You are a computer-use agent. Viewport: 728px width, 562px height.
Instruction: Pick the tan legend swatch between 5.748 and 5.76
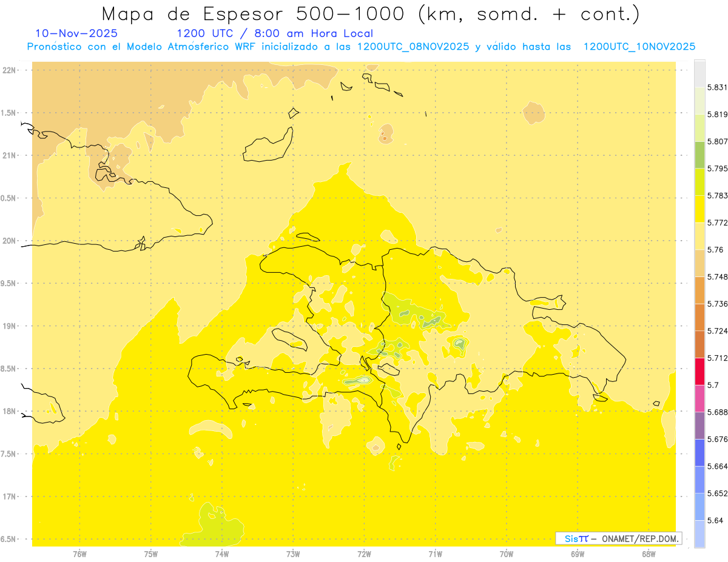point(699,263)
